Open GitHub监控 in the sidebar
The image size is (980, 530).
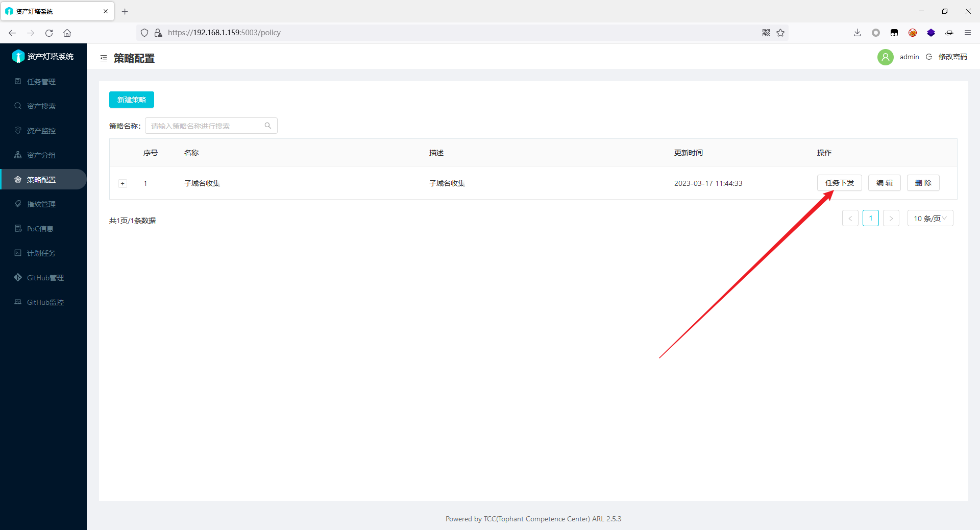pos(43,302)
